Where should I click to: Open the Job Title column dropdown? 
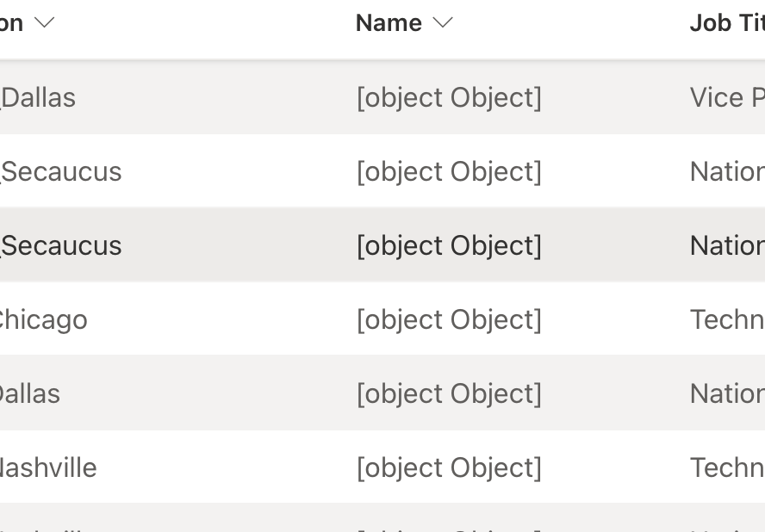(726, 22)
